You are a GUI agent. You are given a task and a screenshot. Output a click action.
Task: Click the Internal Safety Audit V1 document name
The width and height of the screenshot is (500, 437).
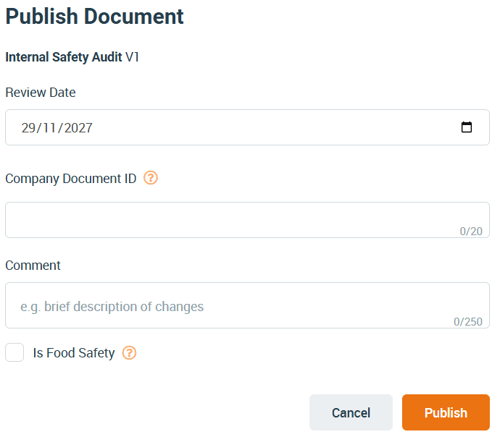pyautogui.click(x=72, y=57)
